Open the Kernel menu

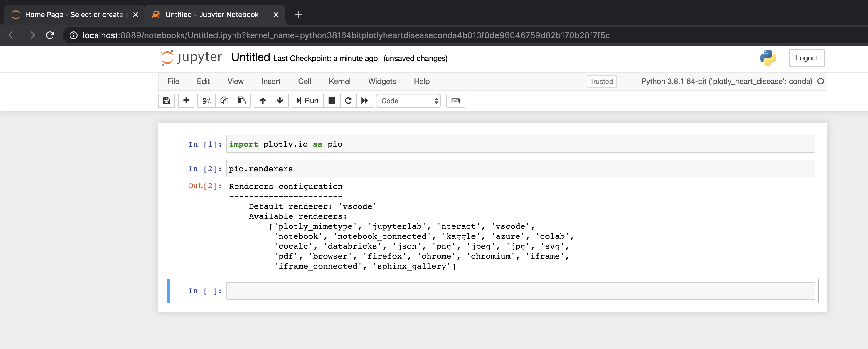coord(339,82)
